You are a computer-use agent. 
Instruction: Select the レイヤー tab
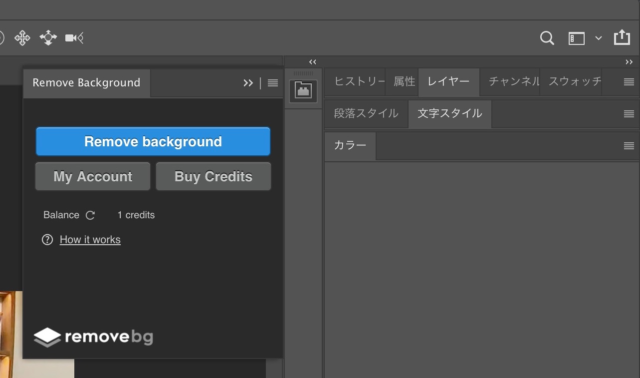[448, 82]
